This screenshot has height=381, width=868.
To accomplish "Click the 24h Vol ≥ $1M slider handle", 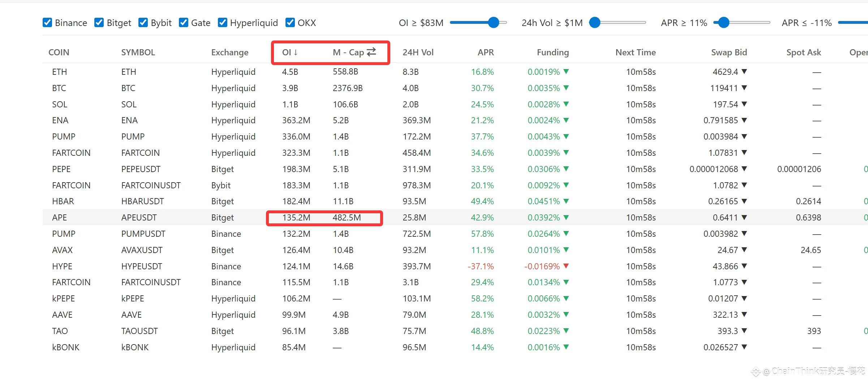I will 595,22.
